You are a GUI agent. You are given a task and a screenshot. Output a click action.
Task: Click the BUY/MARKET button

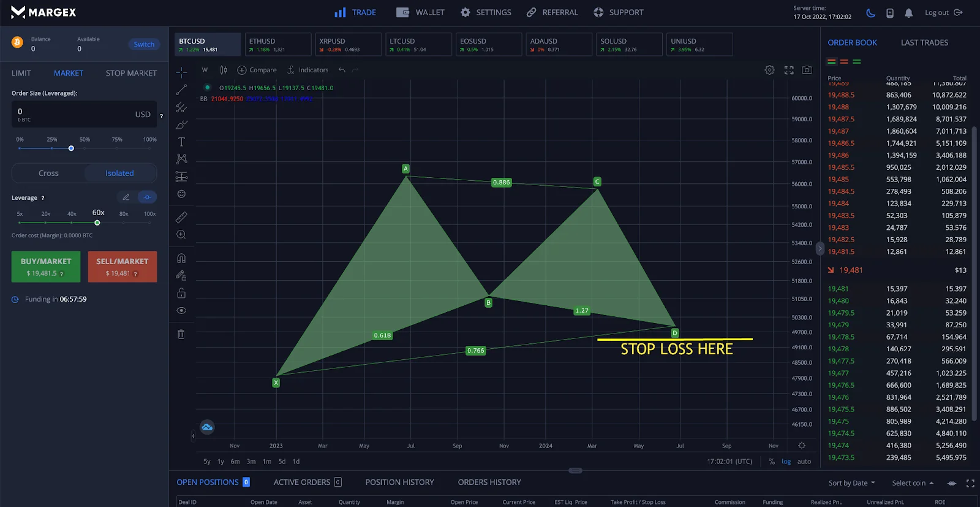46,267
